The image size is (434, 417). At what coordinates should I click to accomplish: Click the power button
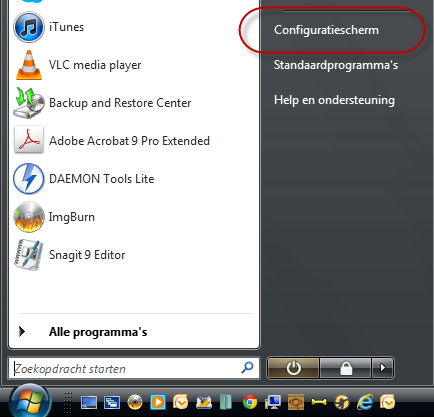pos(294,368)
